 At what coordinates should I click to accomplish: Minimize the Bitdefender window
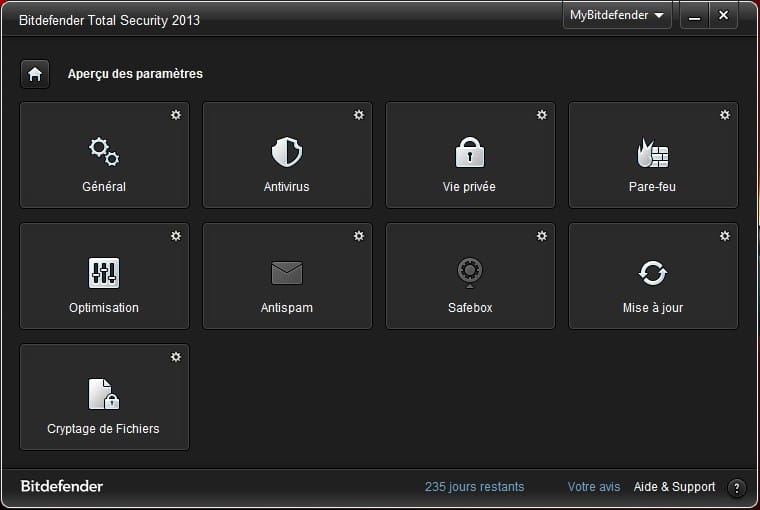point(695,16)
